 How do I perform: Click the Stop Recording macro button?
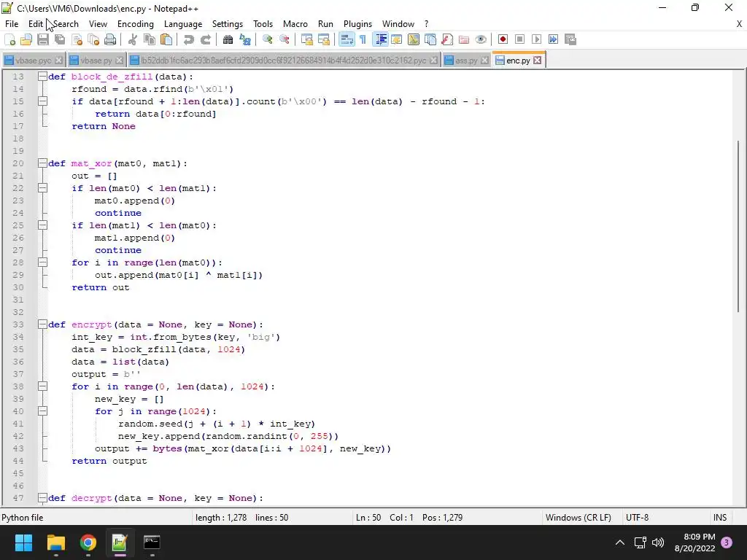(519, 39)
